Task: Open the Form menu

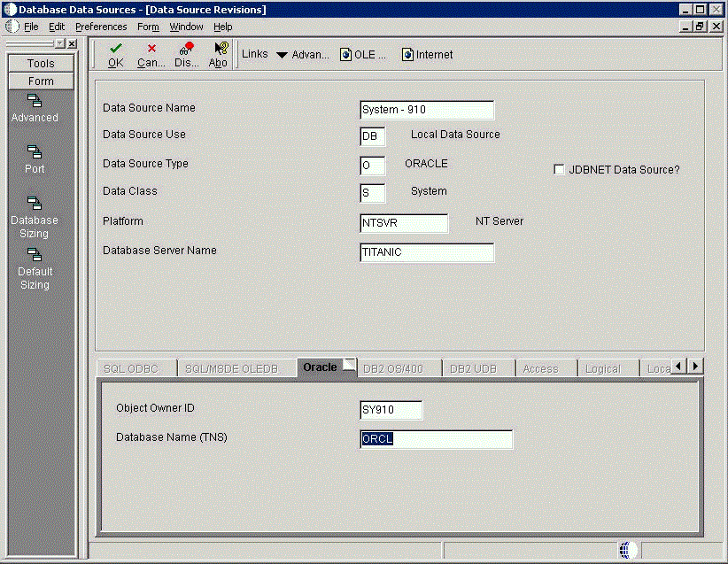Action: [x=148, y=27]
